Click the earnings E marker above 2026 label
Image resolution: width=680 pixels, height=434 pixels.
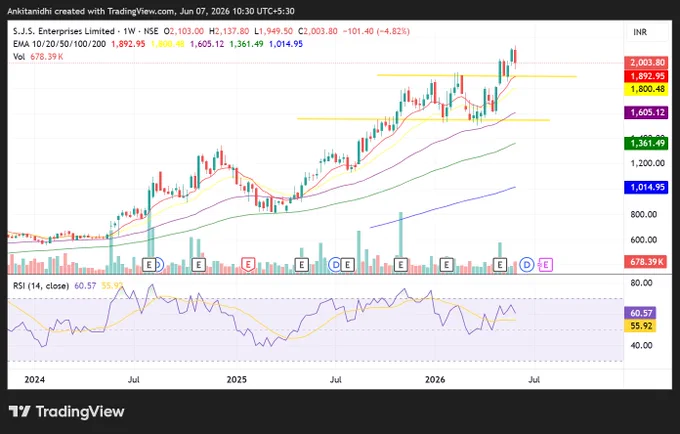[x=447, y=264]
